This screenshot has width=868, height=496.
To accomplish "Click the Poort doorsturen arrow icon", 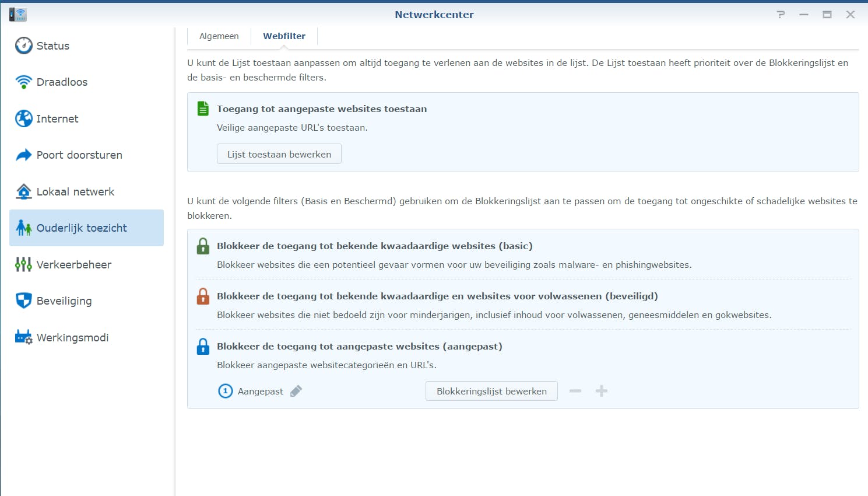I will [24, 155].
